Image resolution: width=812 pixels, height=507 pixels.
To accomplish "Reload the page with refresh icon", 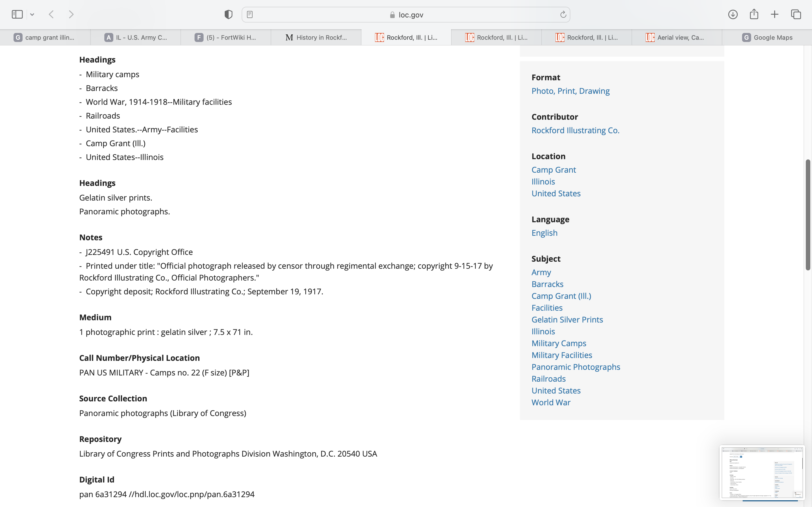I will click(x=563, y=14).
